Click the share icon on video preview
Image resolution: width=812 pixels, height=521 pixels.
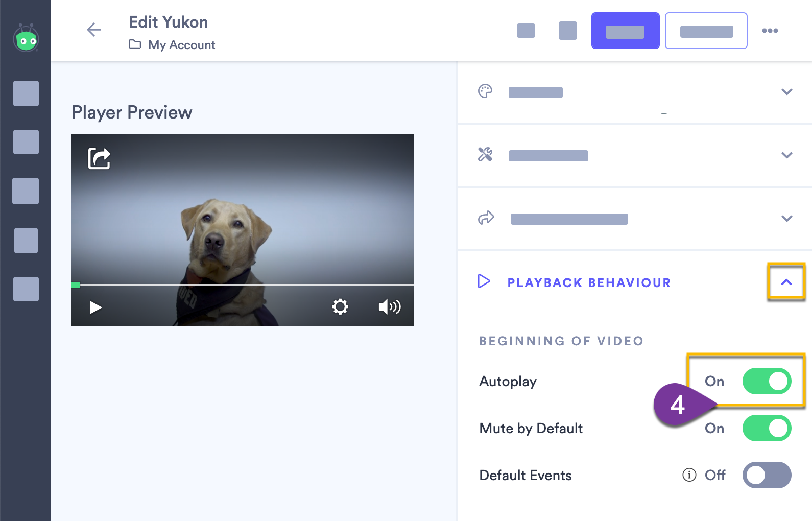coord(99,158)
